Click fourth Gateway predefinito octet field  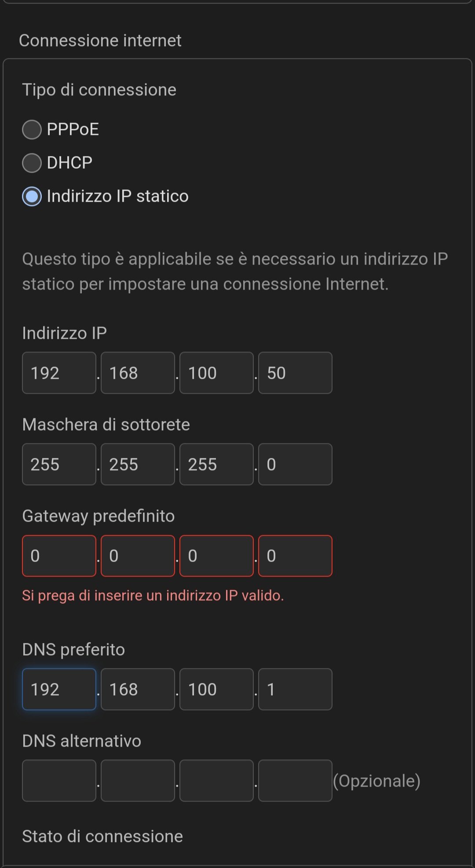(295, 556)
